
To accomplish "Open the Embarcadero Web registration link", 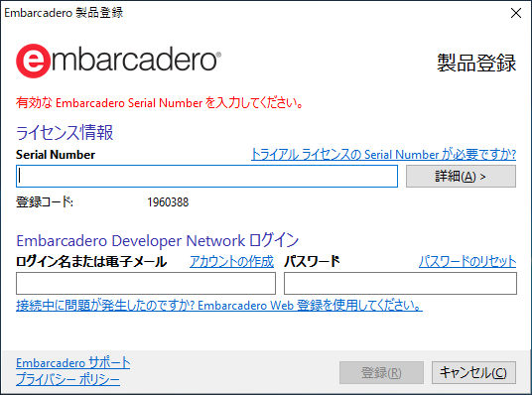I will pos(219,306).
